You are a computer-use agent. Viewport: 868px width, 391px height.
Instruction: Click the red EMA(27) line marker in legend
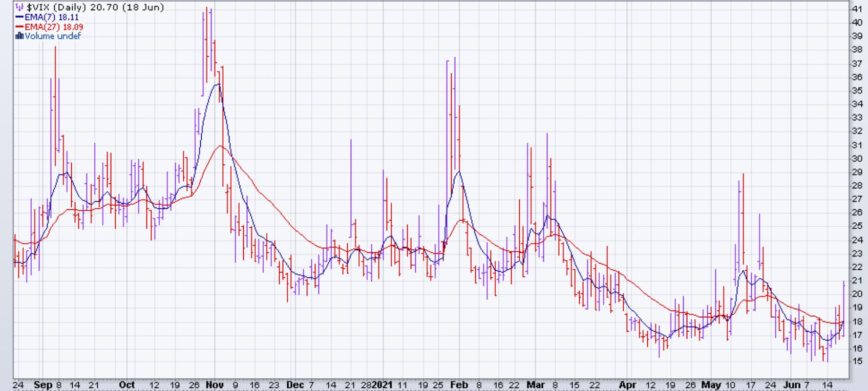click(19, 27)
